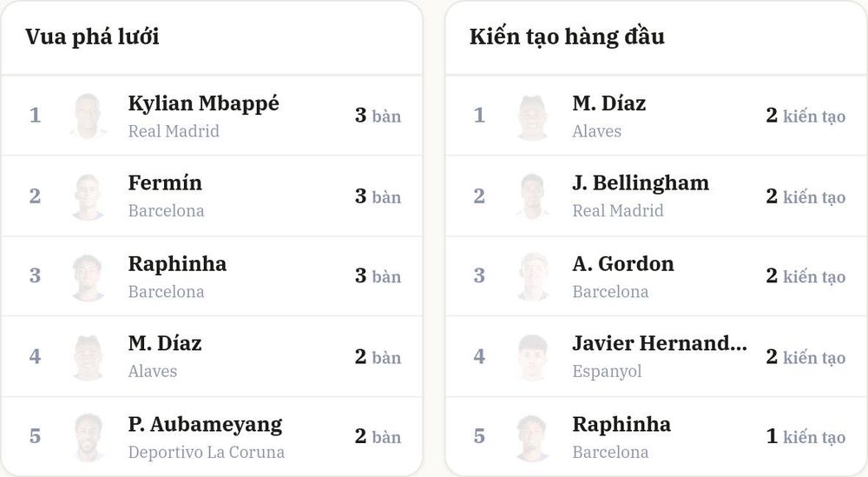The width and height of the screenshot is (868, 477).
Task: Open the Espanyol team label
Action: tap(607, 371)
